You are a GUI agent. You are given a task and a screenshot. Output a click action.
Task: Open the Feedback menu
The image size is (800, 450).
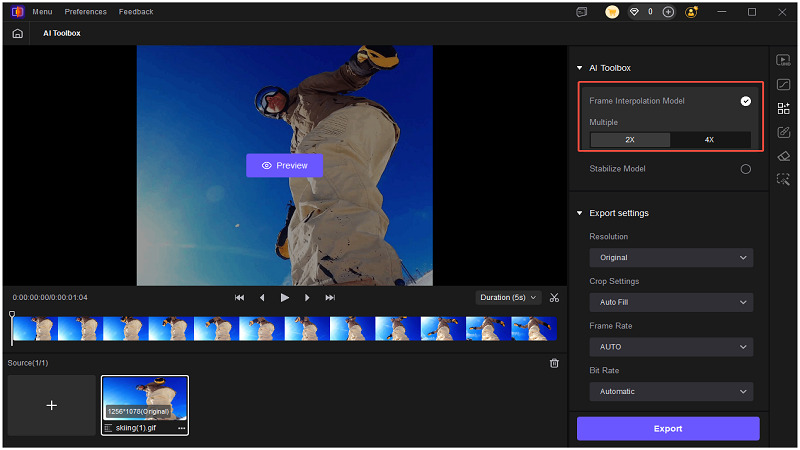click(136, 12)
